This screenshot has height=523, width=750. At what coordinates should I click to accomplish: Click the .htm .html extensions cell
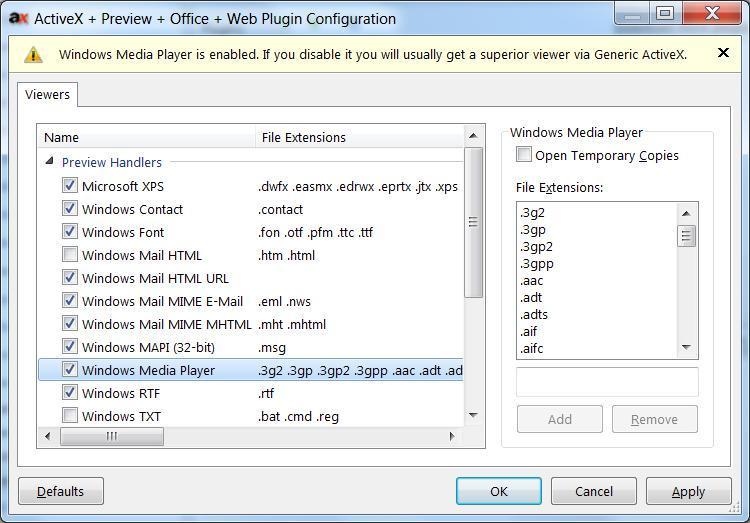coord(287,255)
